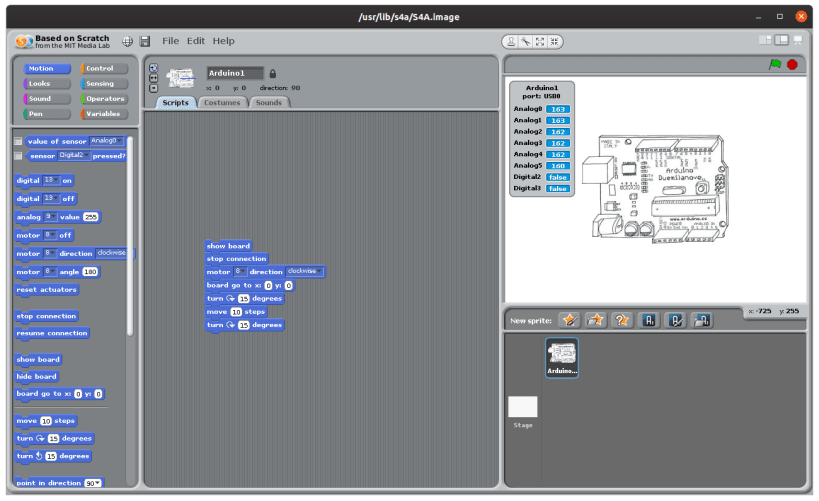Screen dimensions: 819x501
Task: Get a surprise sprite
Action: pyautogui.click(x=621, y=320)
